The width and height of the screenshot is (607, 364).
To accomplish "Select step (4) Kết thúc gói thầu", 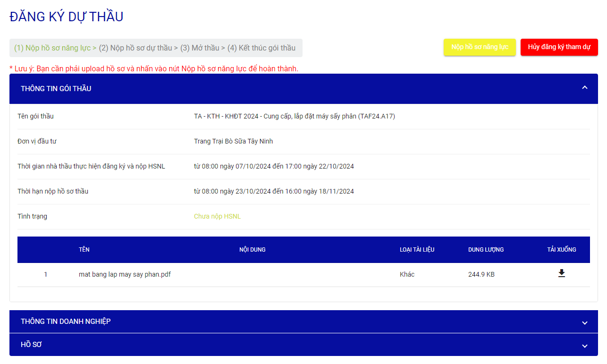I will (x=261, y=48).
